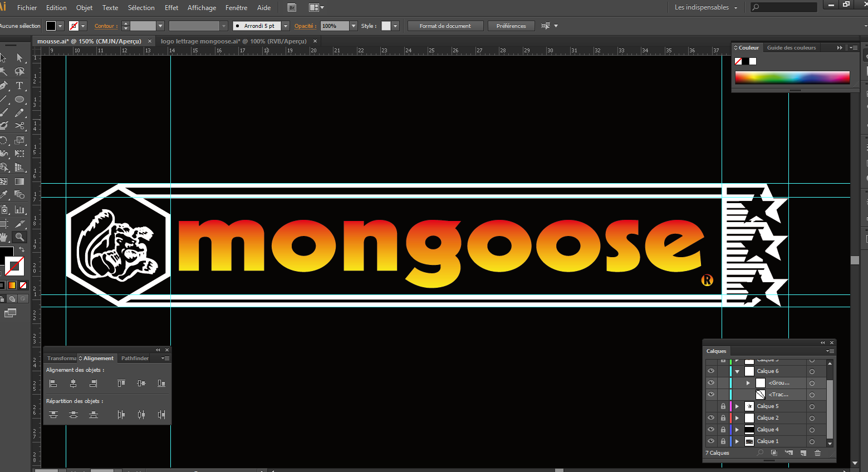
Task: Hide Calque 6 using eye icon
Action: [711, 371]
